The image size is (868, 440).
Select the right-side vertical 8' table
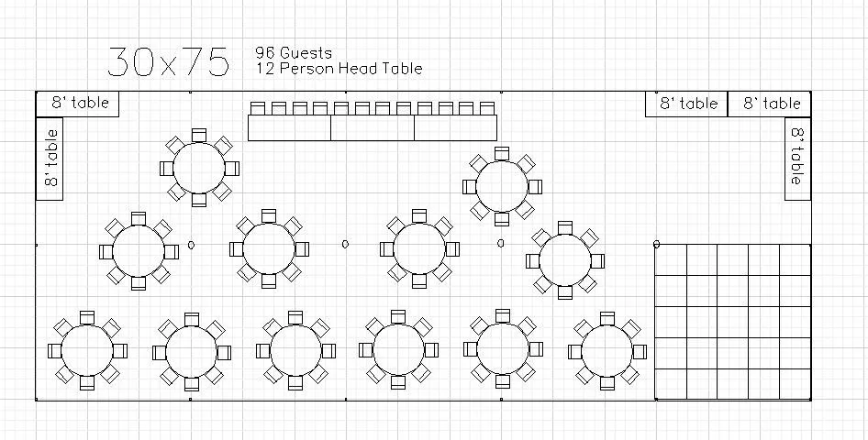coord(798,158)
